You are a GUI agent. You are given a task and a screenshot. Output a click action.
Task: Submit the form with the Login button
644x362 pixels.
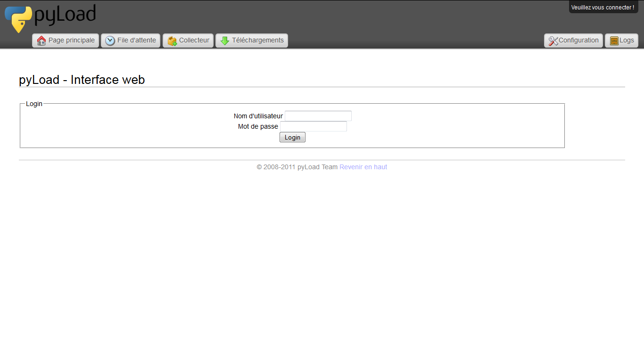click(292, 137)
